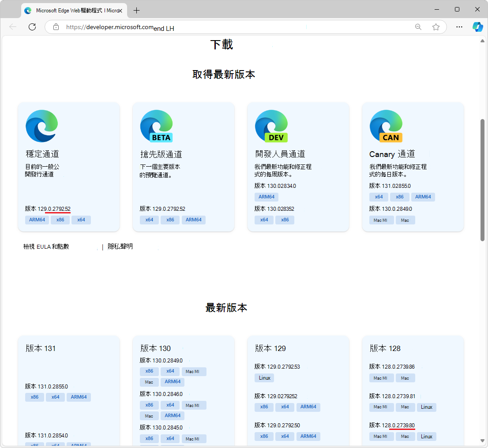
Task: Download Stable channel x64 driver
Action: 81,220
